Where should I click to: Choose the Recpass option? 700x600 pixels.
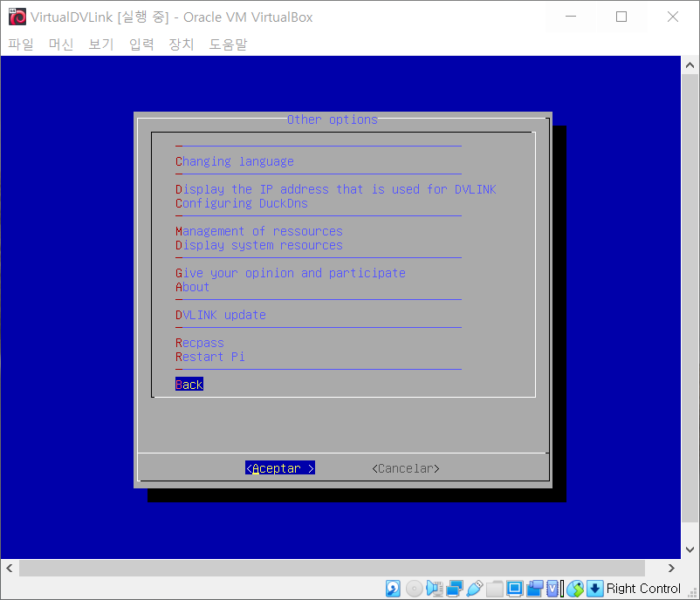tap(200, 343)
